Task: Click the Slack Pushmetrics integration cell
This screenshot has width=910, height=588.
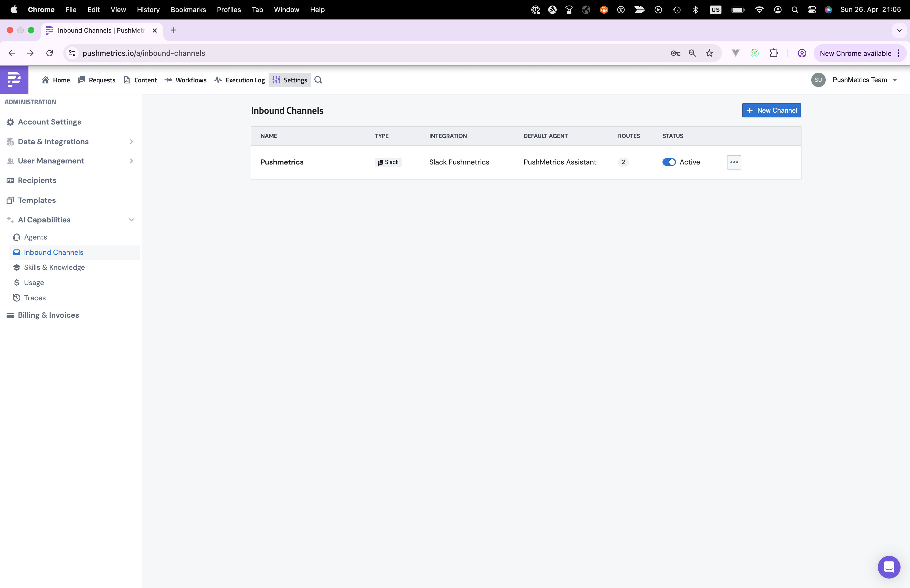Action: 459,162
